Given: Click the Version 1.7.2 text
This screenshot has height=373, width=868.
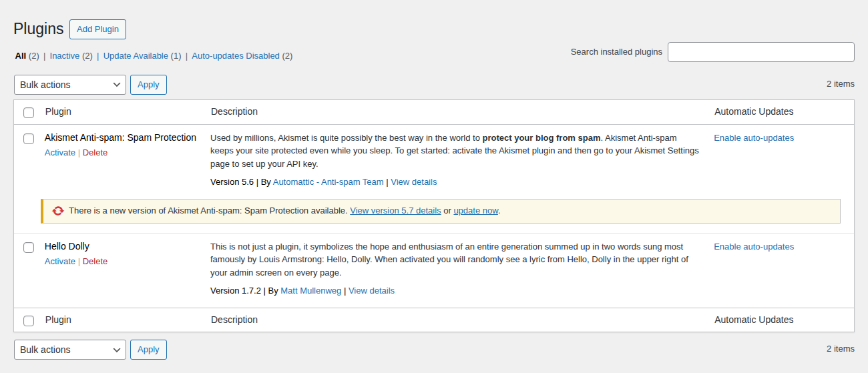Looking at the screenshot, I should pyautogui.click(x=236, y=291).
